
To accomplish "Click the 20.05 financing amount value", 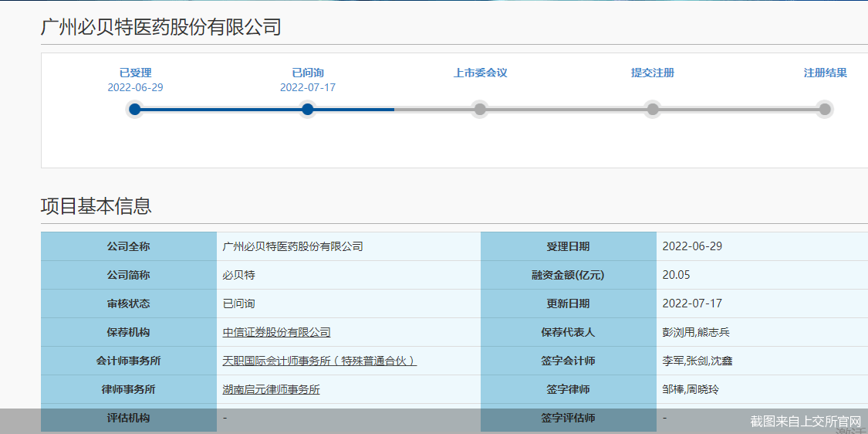I will [677, 276].
